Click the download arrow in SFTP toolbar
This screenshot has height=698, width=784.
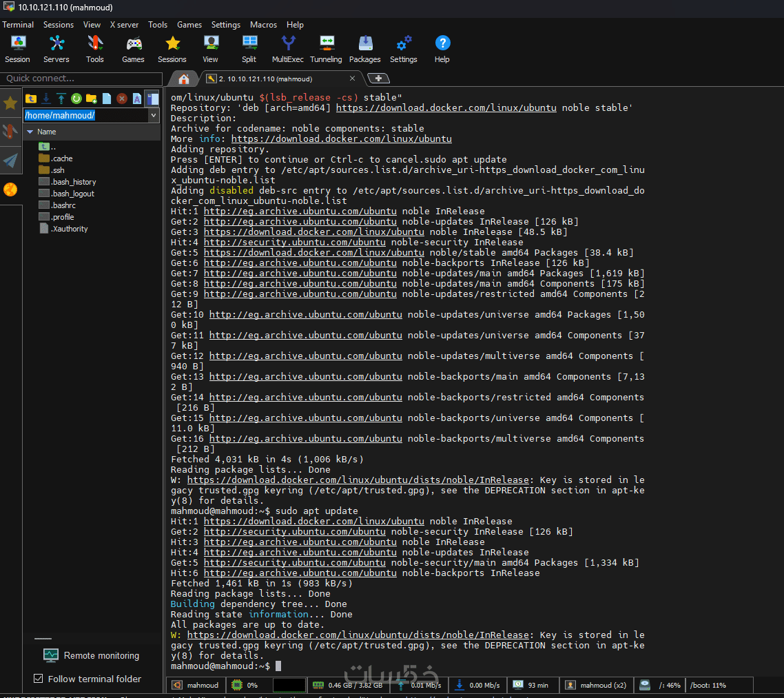click(46, 99)
